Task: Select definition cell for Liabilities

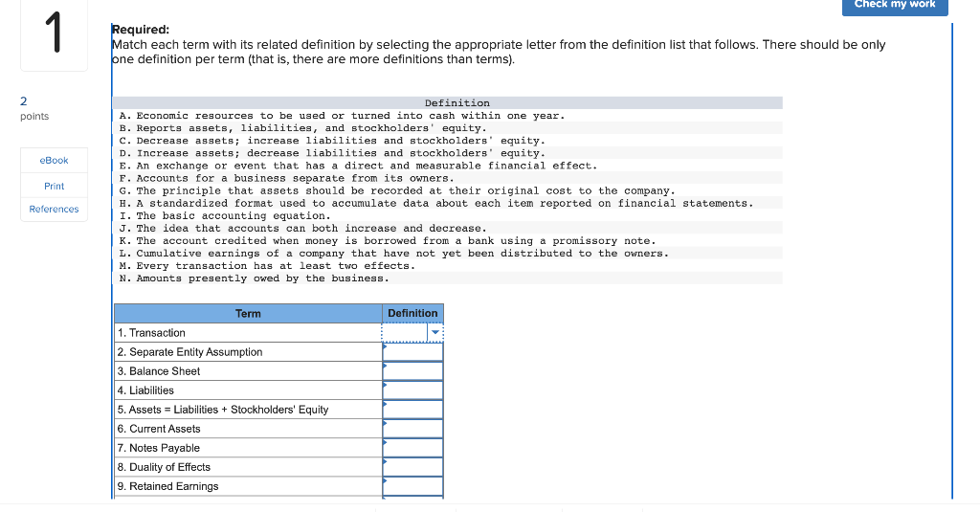Action: (413, 390)
